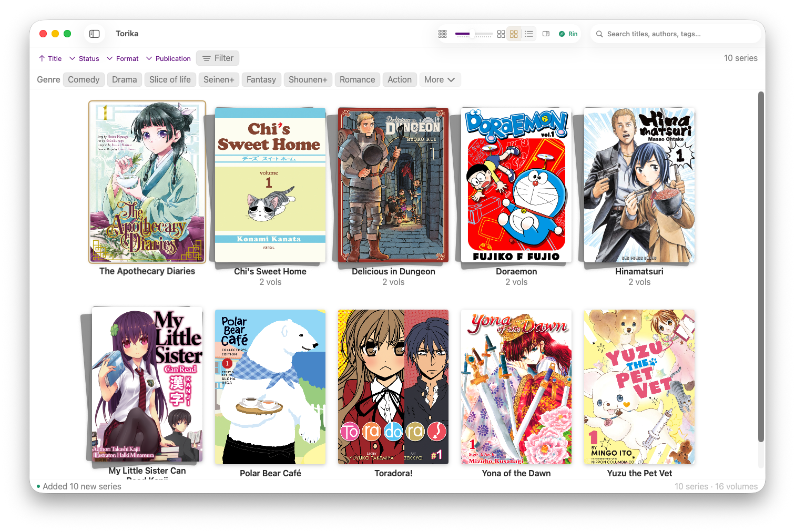Viewport: 795px width, 532px height.
Task: Click the large grid size icon
Action: click(x=501, y=34)
